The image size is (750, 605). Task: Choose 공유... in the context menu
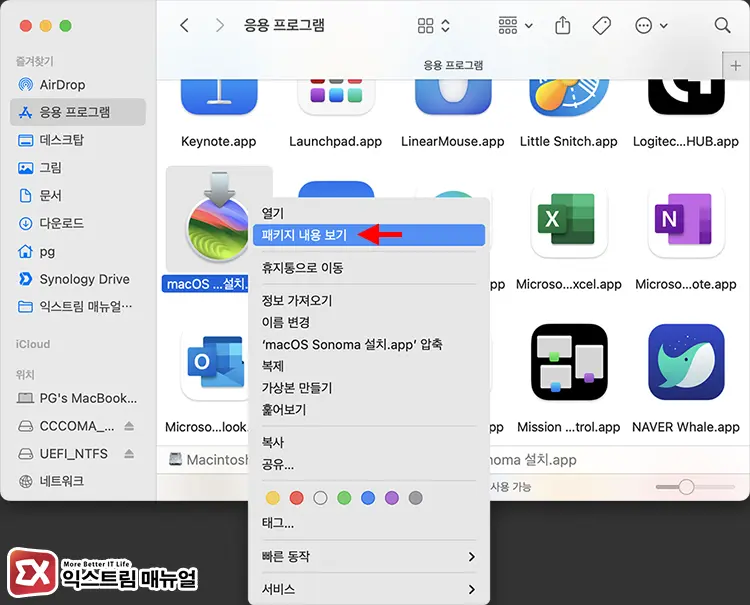[369, 464]
